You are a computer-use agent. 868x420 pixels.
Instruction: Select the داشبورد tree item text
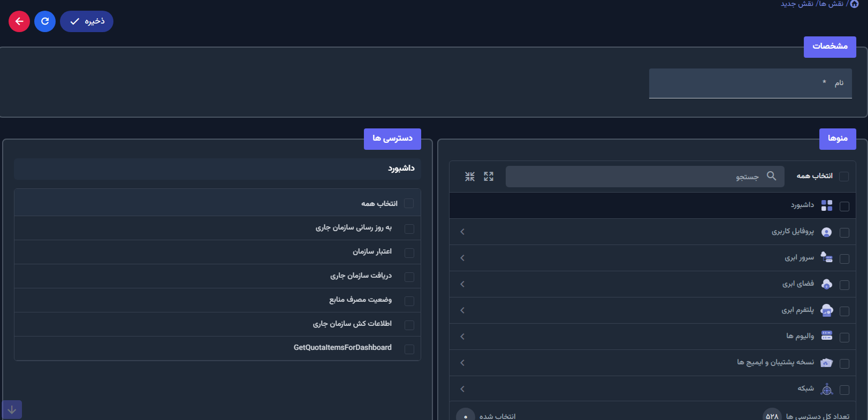(802, 205)
